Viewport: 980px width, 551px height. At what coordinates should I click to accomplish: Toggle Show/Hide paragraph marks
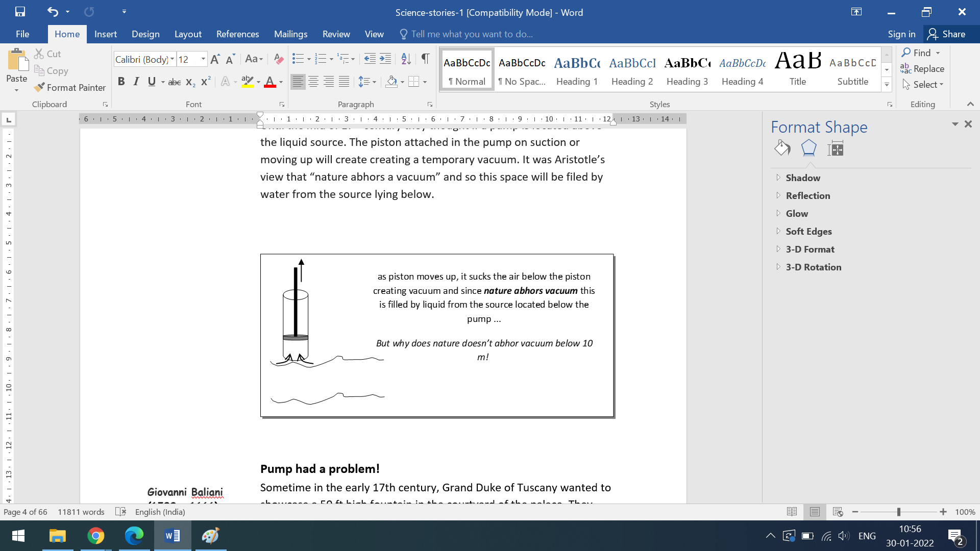[x=425, y=59]
